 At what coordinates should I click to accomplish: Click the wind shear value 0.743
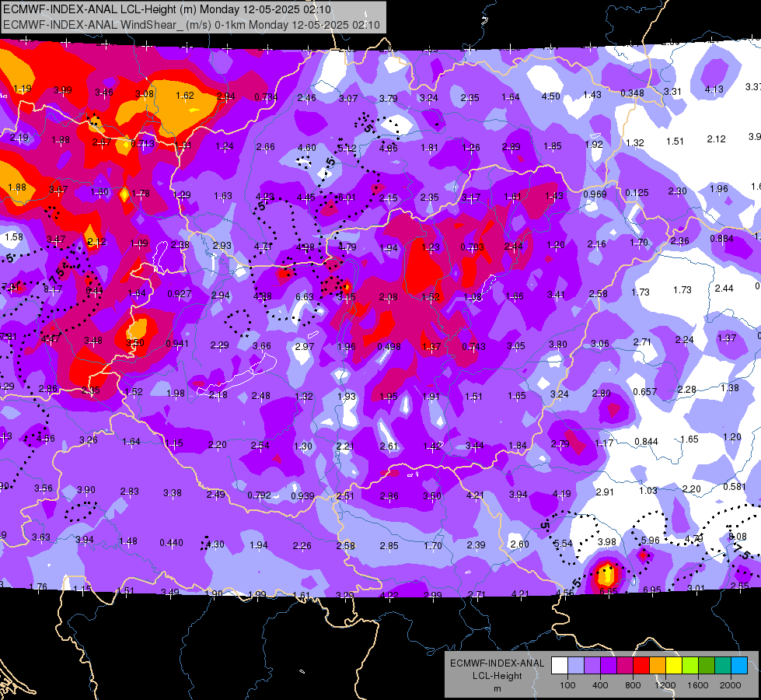(x=473, y=346)
